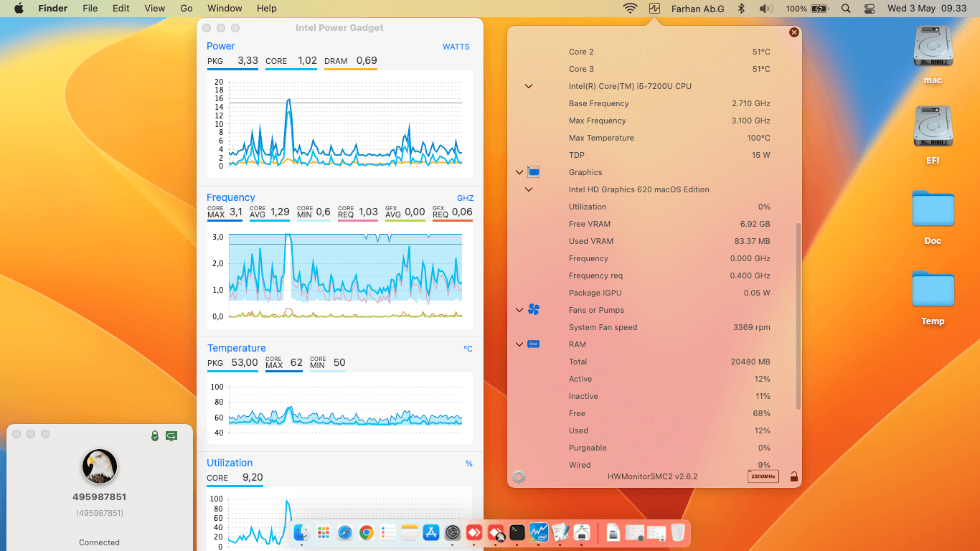Collapse the Fans or Pumps section
Screen dimensions: 980x551
(x=519, y=310)
